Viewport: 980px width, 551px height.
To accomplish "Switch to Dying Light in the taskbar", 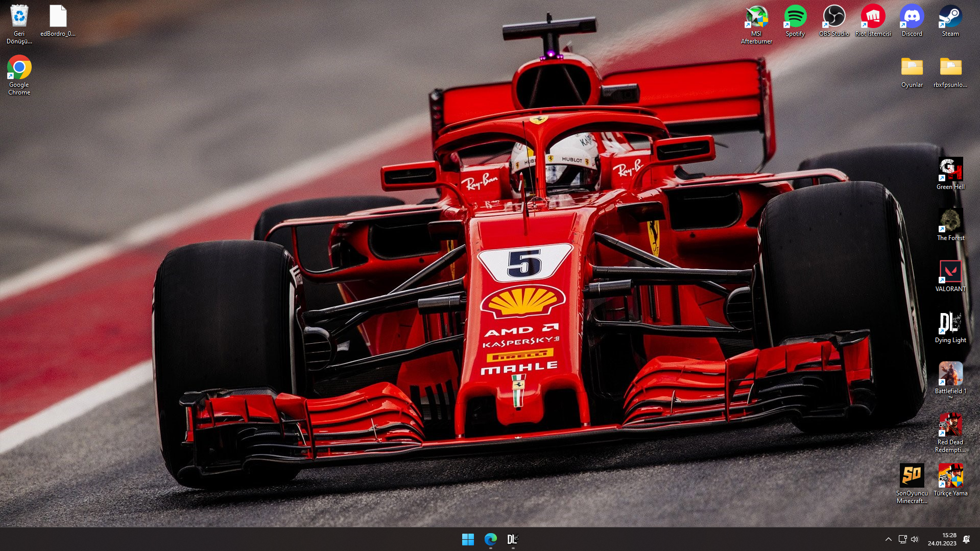I will (513, 539).
